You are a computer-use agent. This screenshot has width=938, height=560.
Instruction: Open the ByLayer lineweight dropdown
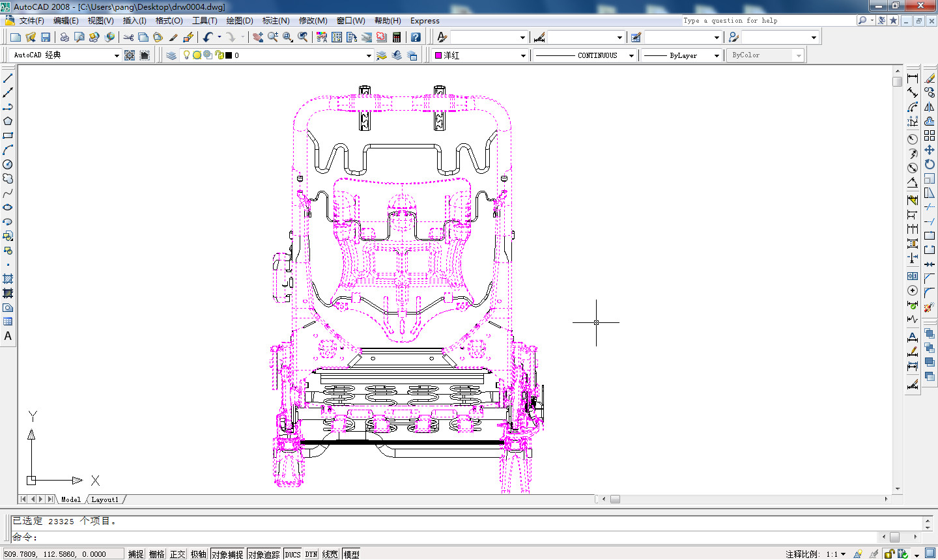tap(717, 55)
